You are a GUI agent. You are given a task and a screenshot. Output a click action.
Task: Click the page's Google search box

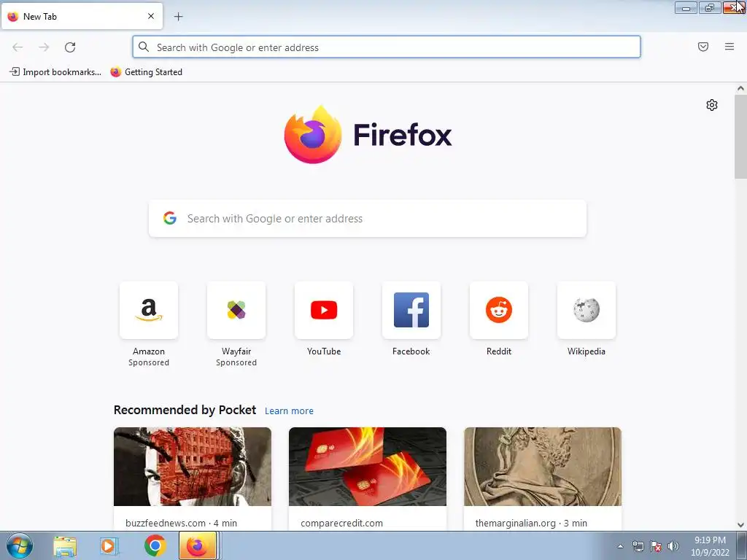click(x=368, y=219)
